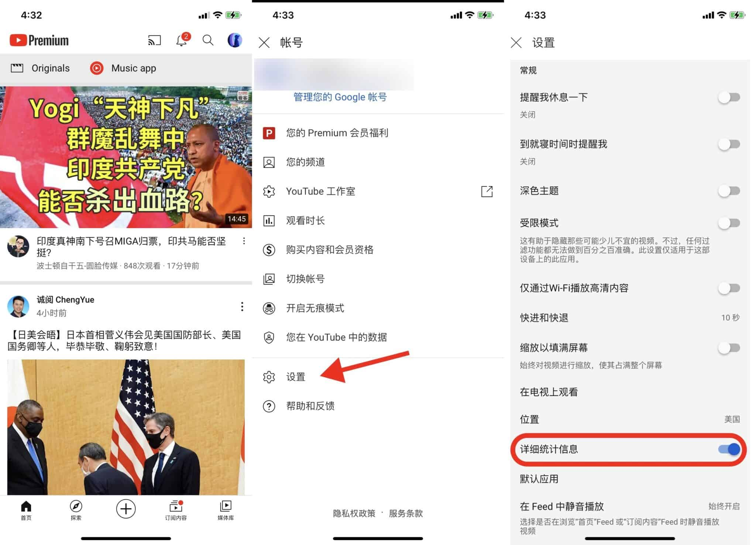Enable the 深色主题 dark theme switch
This screenshot has height=545, width=756.
[x=729, y=191]
